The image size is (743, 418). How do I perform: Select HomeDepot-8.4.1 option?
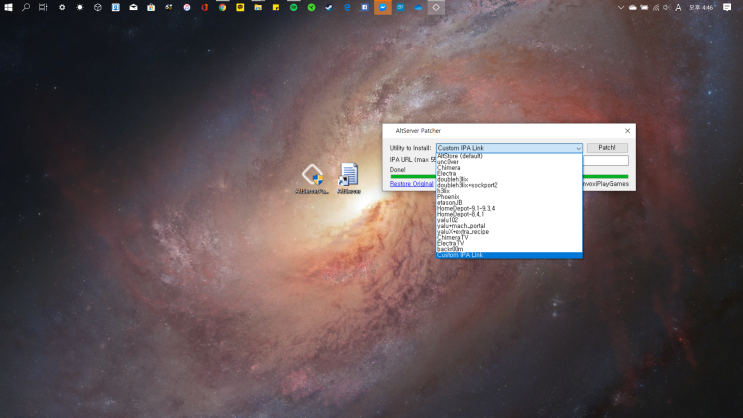[x=509, y=214]
